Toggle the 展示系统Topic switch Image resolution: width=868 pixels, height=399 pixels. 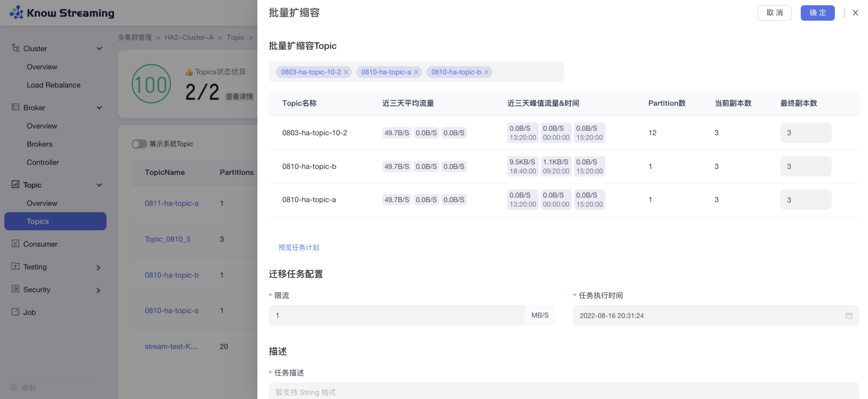click(x=139, y=144)
